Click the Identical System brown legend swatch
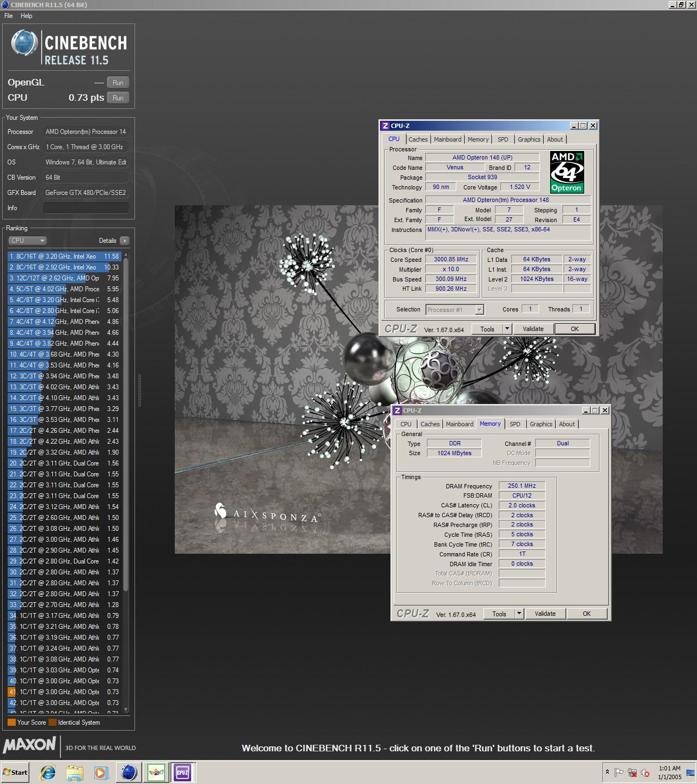697x784 pixels. [x=52, y=722]
